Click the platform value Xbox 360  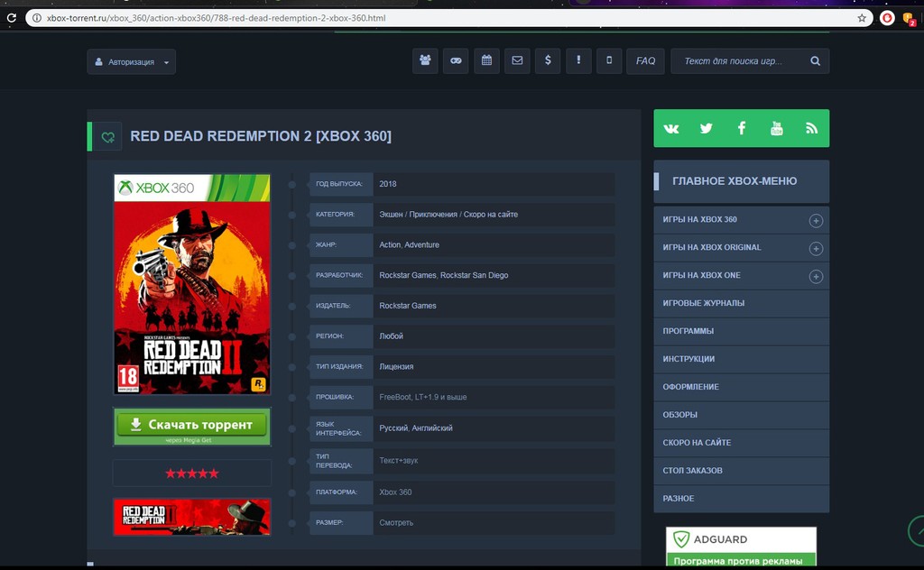[x=395, y=492]
